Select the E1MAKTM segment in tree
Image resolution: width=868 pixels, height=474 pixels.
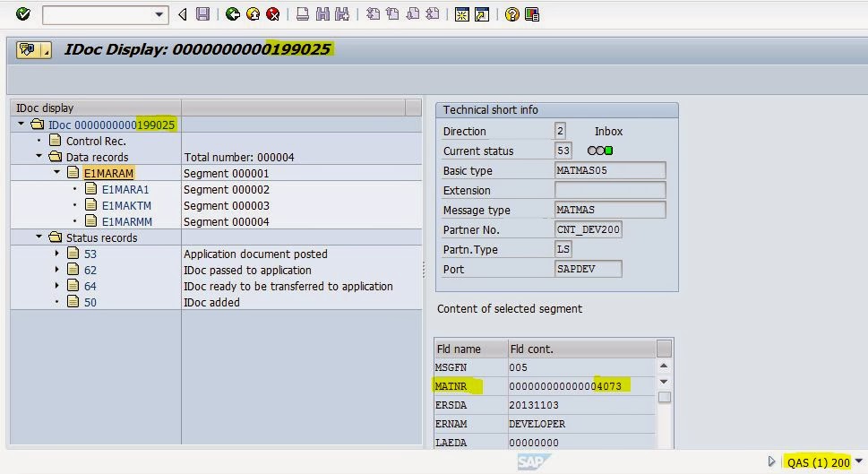tap(125, 205)
